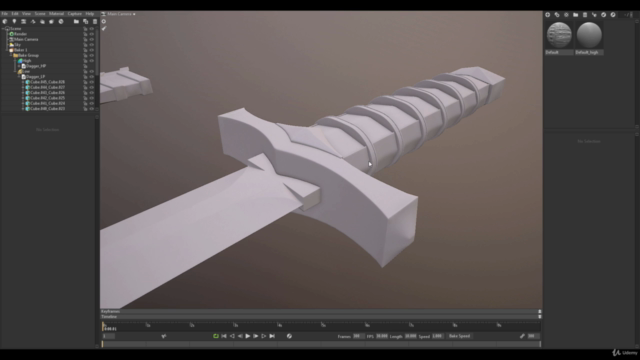Click the add baker bread icon
640x360 pixels.
[51, 22]
